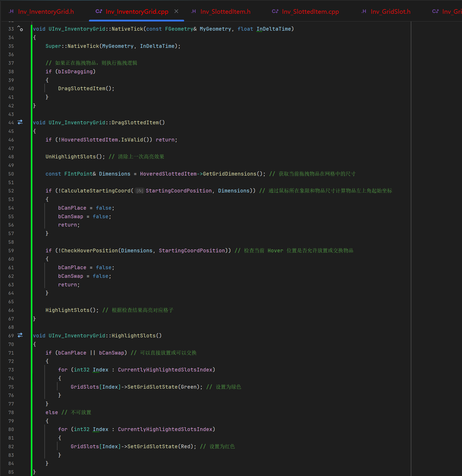This screenshot has width=462, height=476.
Task: Click line number 85 in the gutter
Action: (11, 472)
